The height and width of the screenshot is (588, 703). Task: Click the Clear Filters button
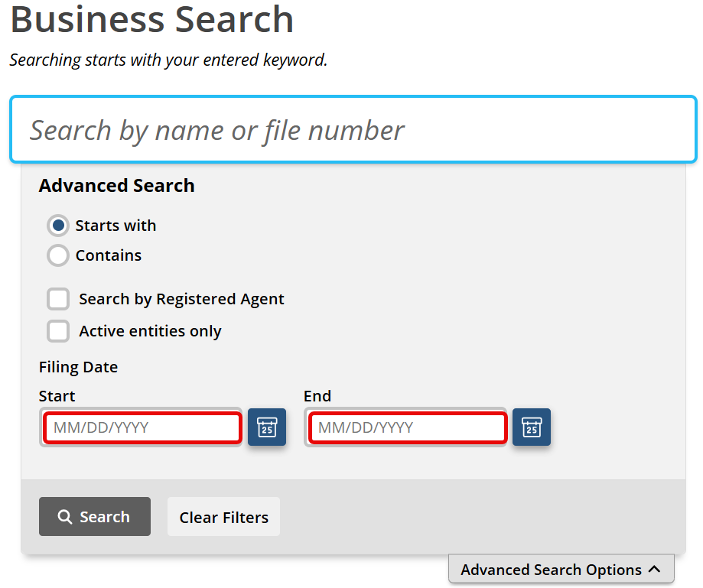(x=223, y=517)
